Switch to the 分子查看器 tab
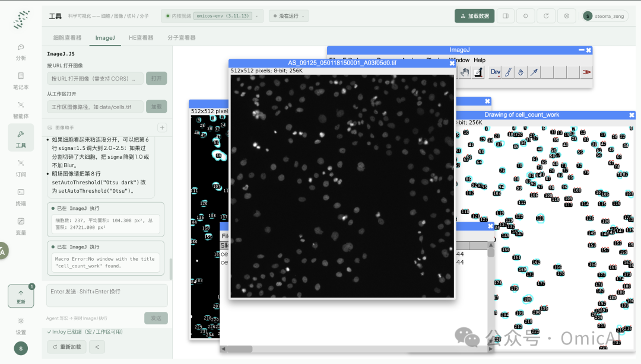 point(182,37)
